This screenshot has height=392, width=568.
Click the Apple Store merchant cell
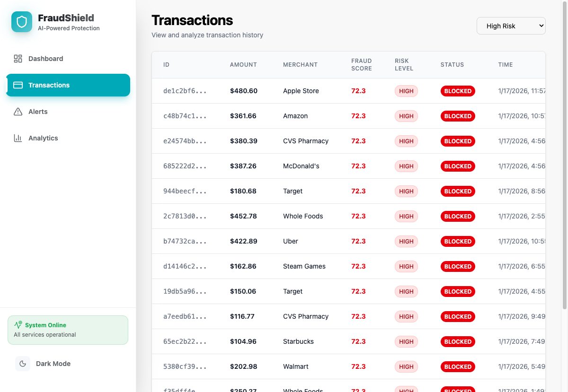coord(301,91)
